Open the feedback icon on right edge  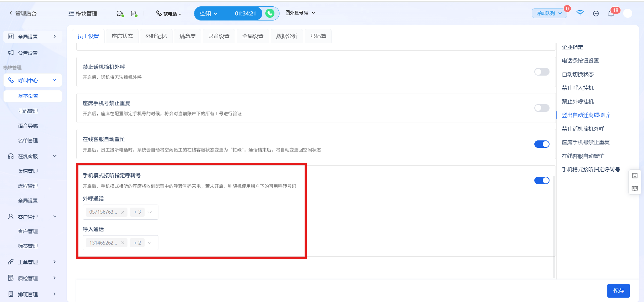pos(635,176)
